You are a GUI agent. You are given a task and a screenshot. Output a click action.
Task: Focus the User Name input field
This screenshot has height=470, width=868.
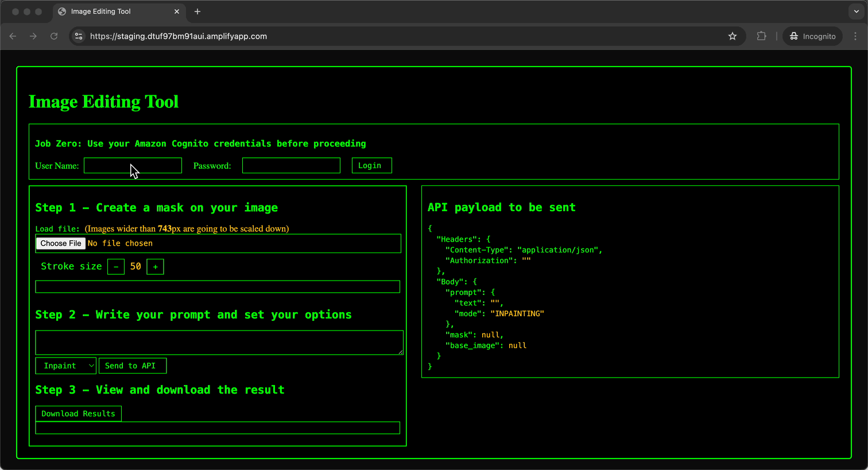pos(133,166)
